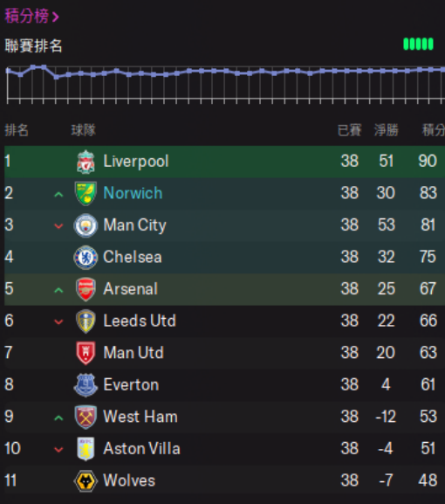Sort table by 排名 column header

coord(17,130)
